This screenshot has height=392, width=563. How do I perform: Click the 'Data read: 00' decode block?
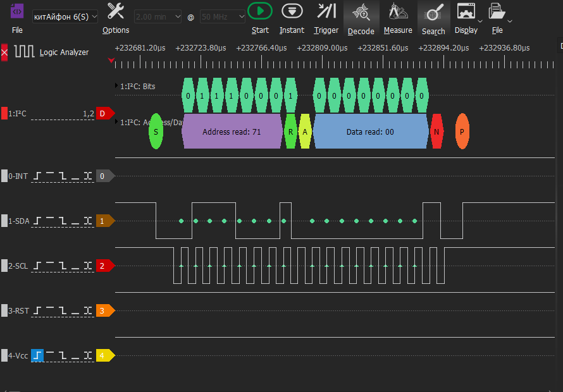point(371,132)
